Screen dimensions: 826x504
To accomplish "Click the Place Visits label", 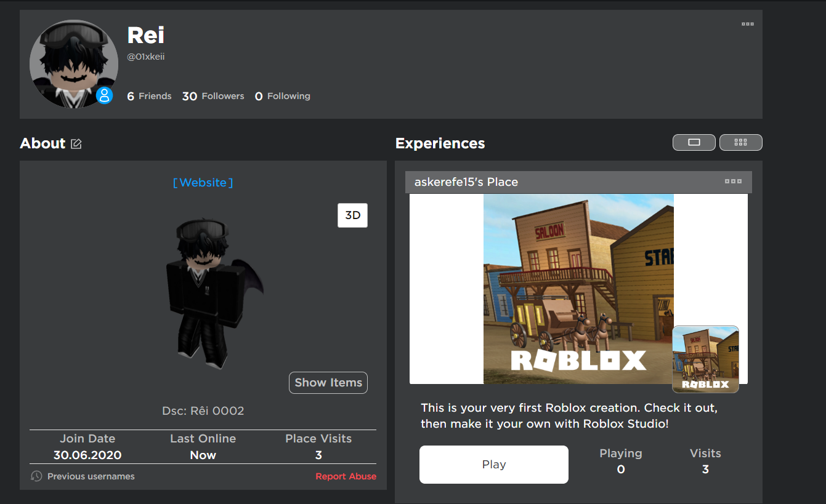I will [318, 439].
